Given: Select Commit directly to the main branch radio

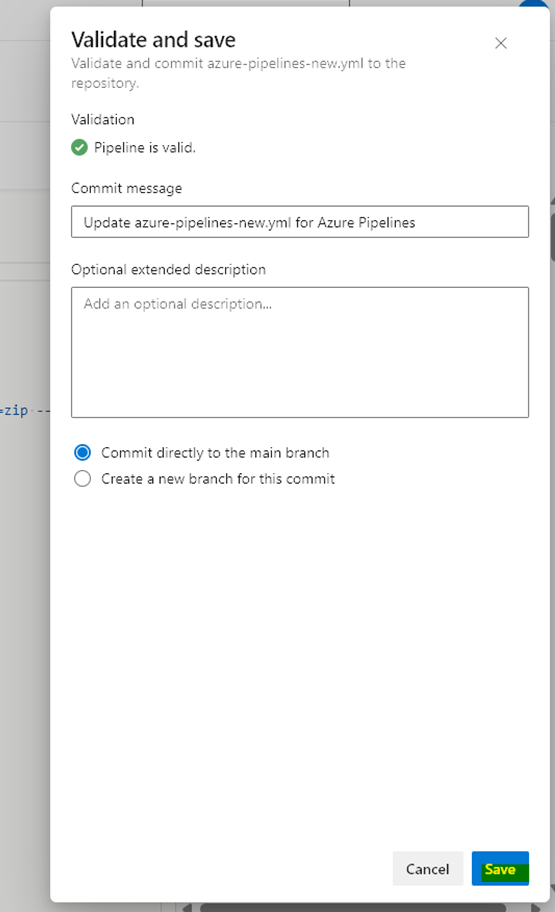Looking at the screenshot, I should pyautogui.click(x=83, y=453).
